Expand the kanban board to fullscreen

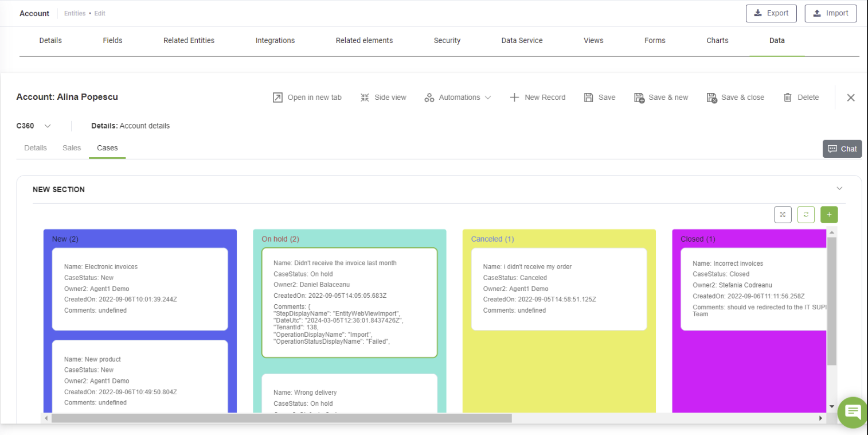click(783, 215)
